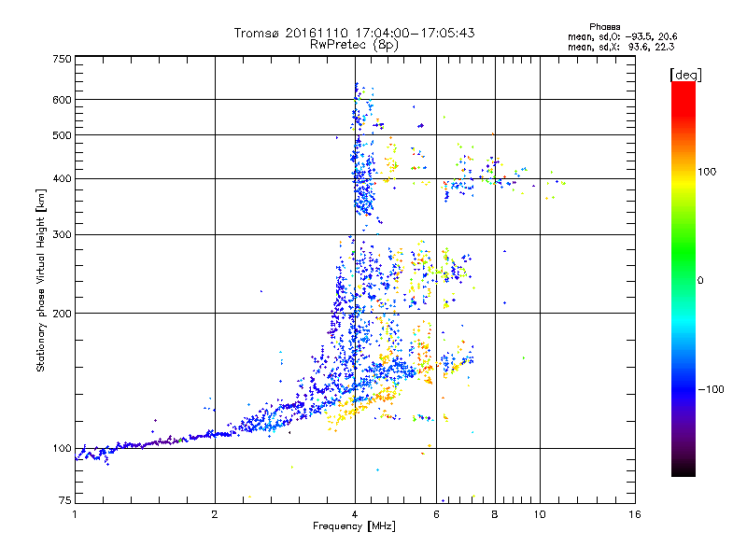Viewport: 747px width, 560px height.
Task: Click the x-axis '2' frequency label
Action: pos(215,514)
